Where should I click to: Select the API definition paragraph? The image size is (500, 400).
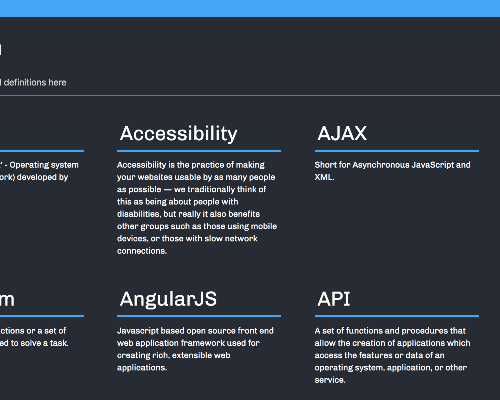(392, 355)
